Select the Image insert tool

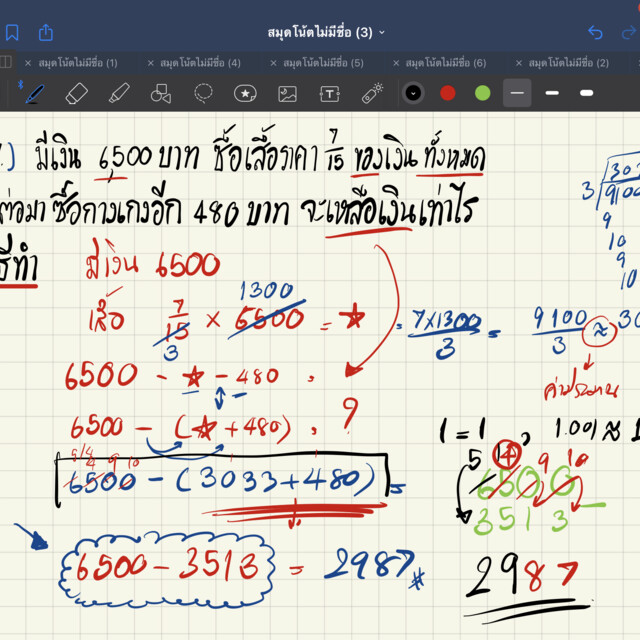(x=287, y=94)
